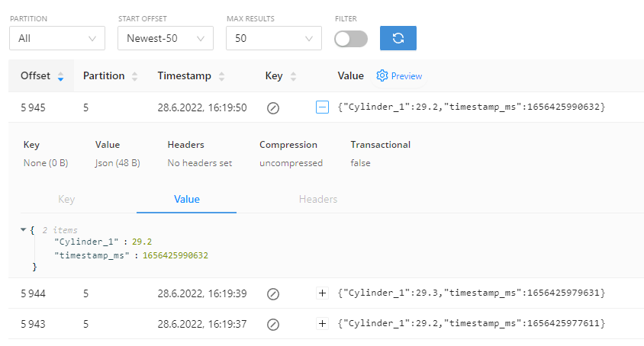Open the Partition dropdown set to All
The image size is (644, 346).
[x=57, y=38]
